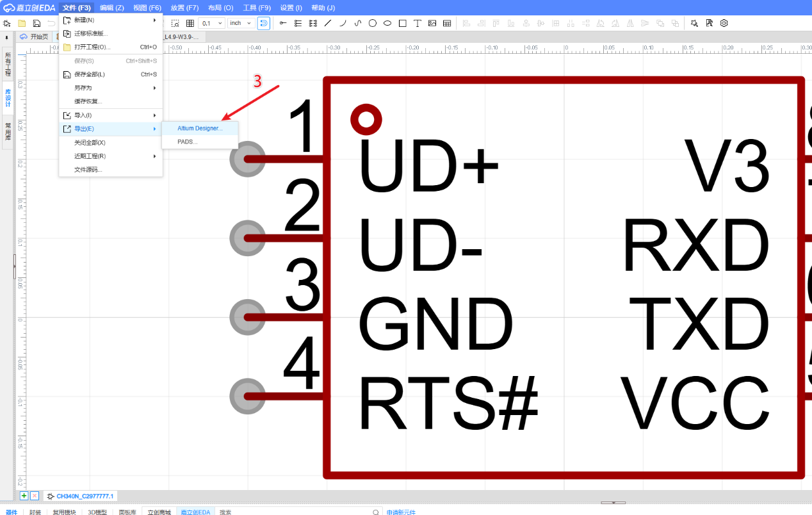Select 打开工程(O)... menu entry

[x=111, y=47]
